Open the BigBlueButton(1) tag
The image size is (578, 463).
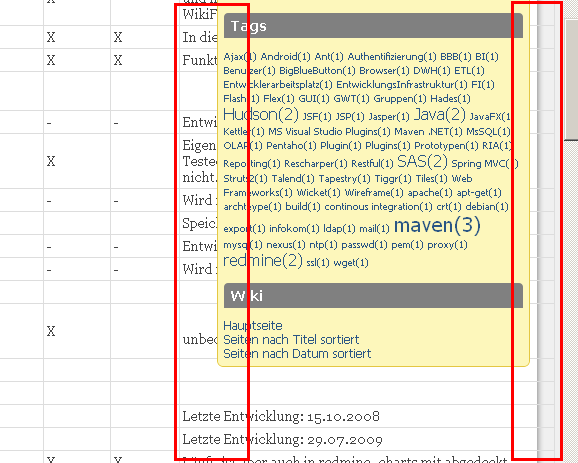317,71
